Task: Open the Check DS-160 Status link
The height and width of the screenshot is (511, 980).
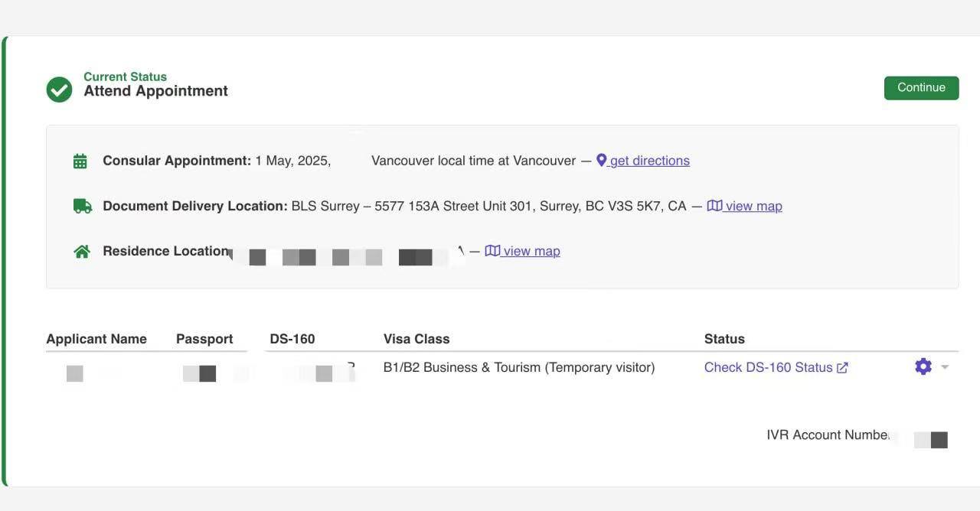Action: click(x=768, y=367)
